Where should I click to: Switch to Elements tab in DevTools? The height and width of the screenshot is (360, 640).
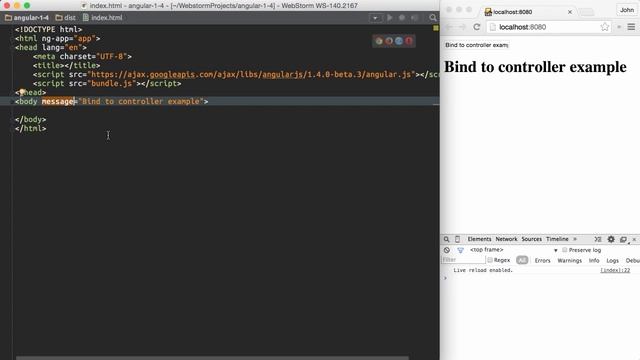click(479, 239)
